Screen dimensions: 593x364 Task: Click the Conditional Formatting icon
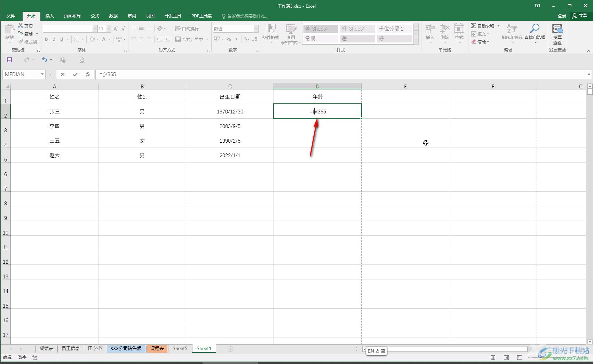tap(271, 29)
